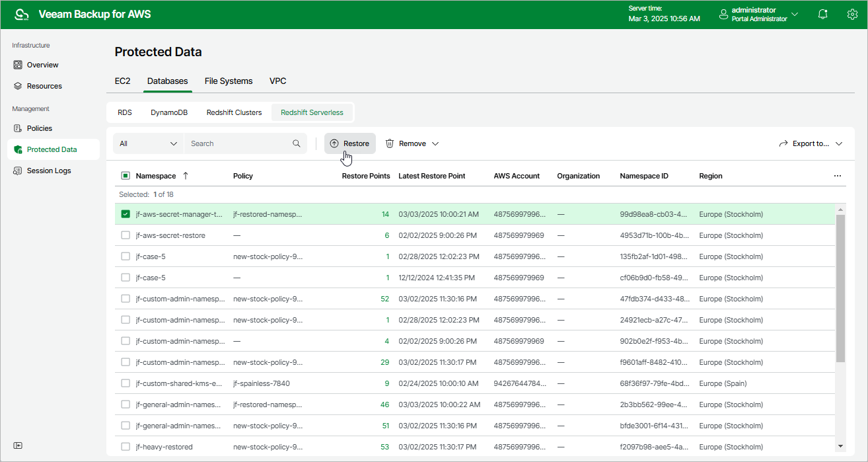This screenshot has width=868, height=462.
Task: Open the notifications bell icon
Action: click(822, 15)
